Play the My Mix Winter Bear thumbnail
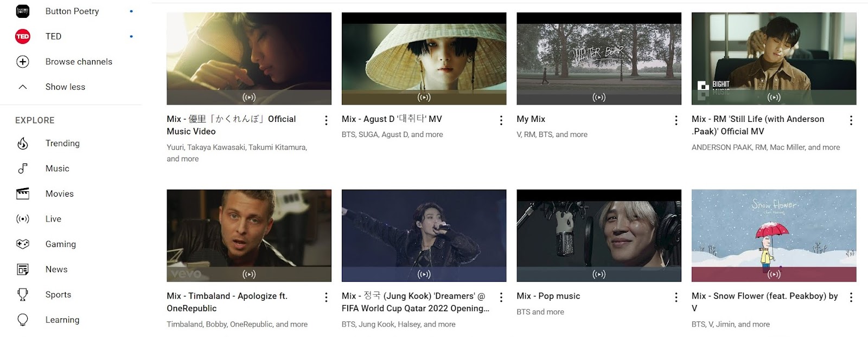The width and height of the screenshot is (868, 337). pyautogui.click(x=599, y=59)
